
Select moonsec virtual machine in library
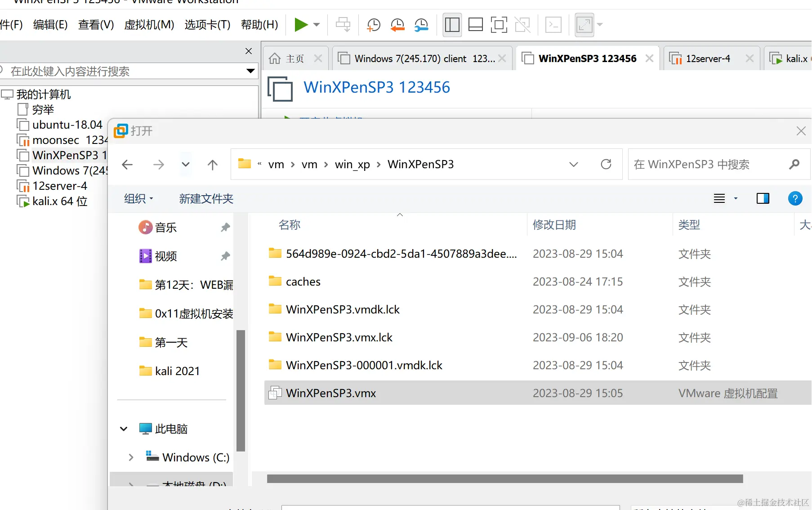[70, 140]
